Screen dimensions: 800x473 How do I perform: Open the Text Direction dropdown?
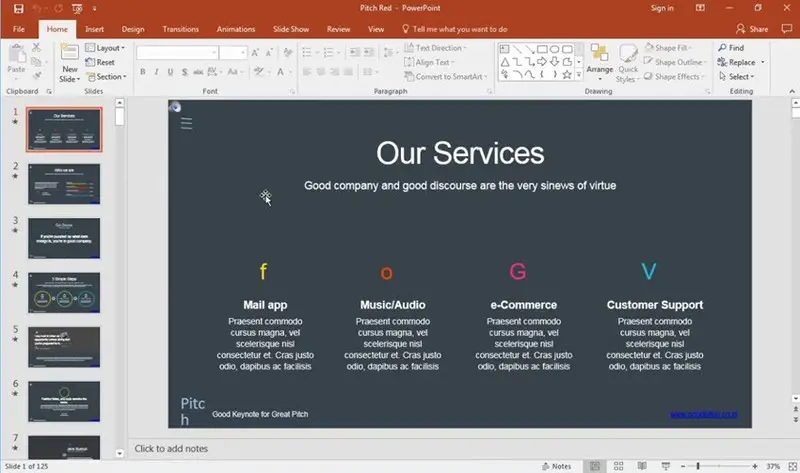435,48
